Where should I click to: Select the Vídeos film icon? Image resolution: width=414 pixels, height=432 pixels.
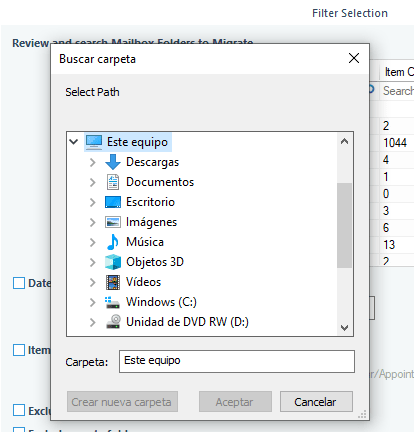(113, 282)
